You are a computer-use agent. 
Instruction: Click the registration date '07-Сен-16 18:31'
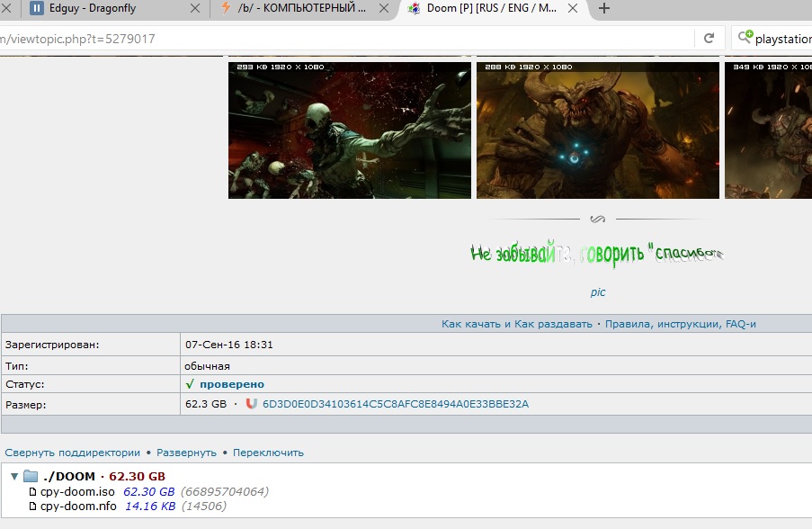click(x=229, y=345)
